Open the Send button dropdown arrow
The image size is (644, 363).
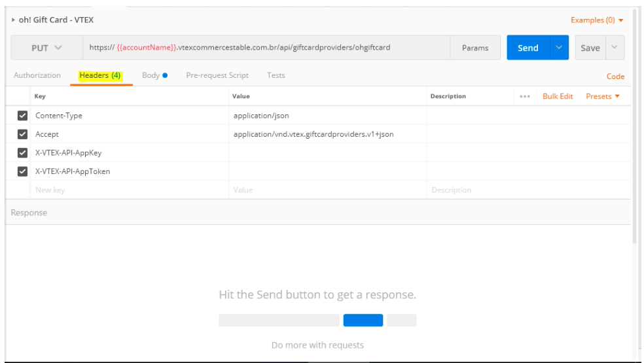(x=559, y=48)
